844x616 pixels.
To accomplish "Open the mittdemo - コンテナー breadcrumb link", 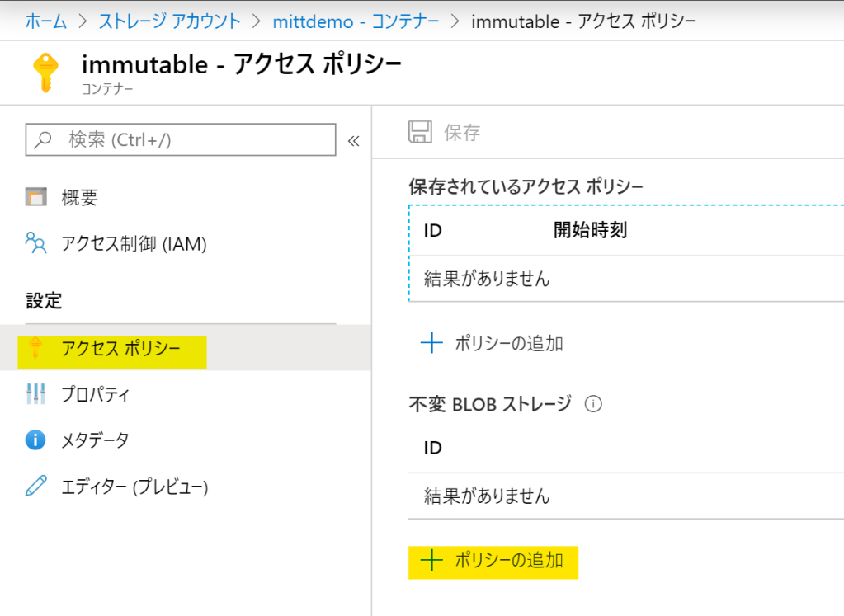I will click(x=356, y=21).
